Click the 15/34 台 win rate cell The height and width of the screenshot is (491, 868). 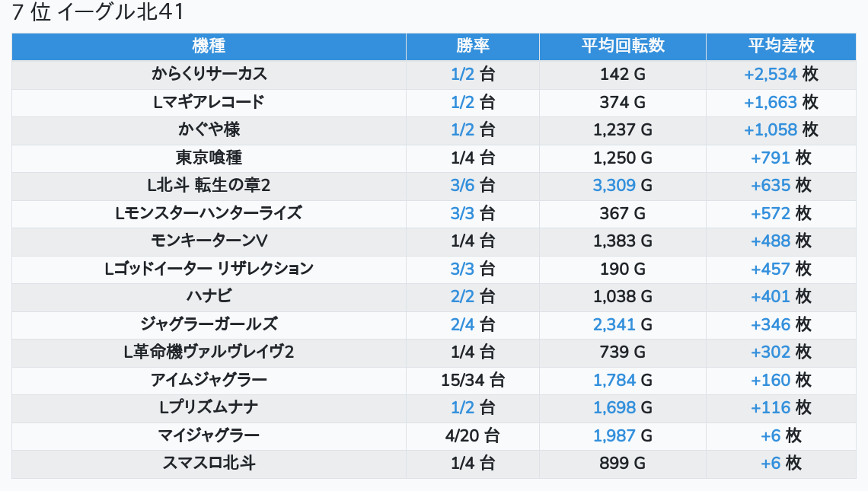(473, 380)
